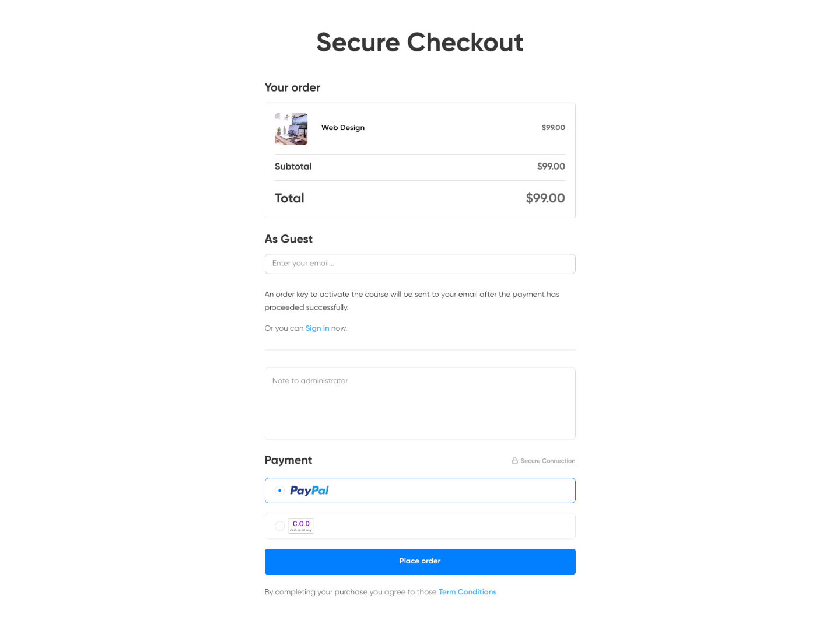Click the Secure Connection lock icon
Viewport: 840px width, 627px height.
[x=514, y=461]
